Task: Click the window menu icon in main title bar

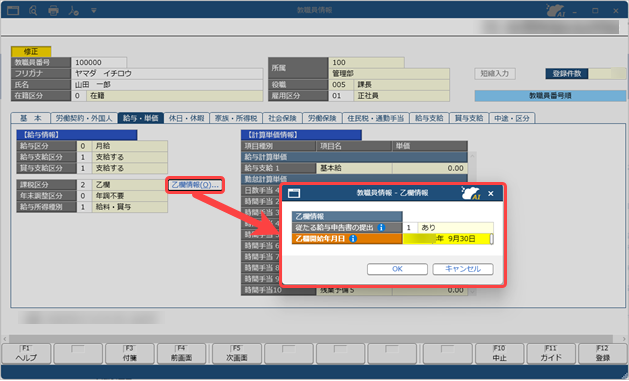Action: (x=13, y=10)
